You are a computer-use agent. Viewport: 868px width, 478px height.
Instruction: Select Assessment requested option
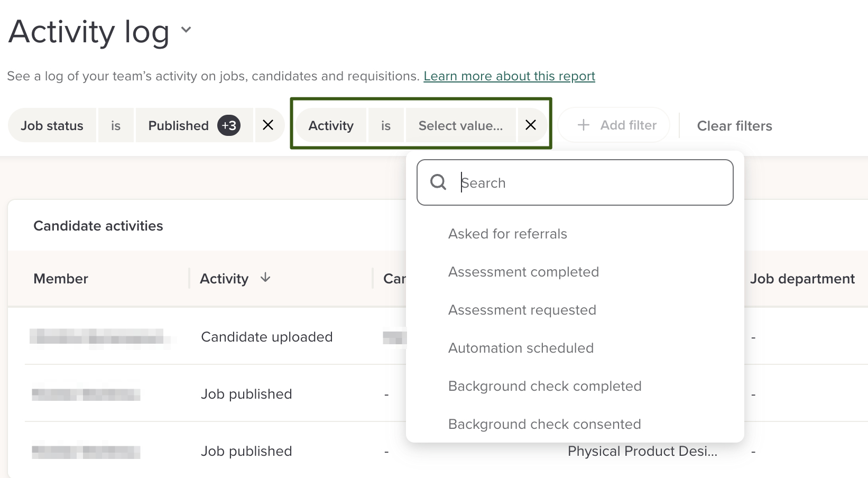coord(522,310)
